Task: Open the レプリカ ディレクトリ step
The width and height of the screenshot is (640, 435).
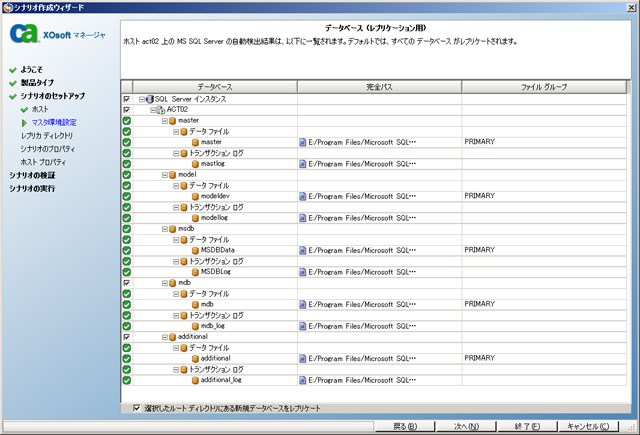Action: click(47, 135)
